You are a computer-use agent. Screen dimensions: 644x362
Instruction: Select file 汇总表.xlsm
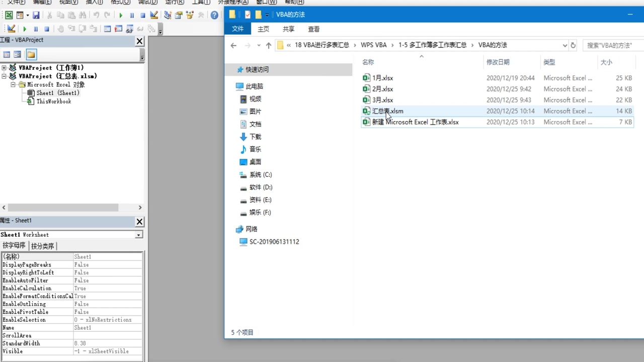click(387, 111)
